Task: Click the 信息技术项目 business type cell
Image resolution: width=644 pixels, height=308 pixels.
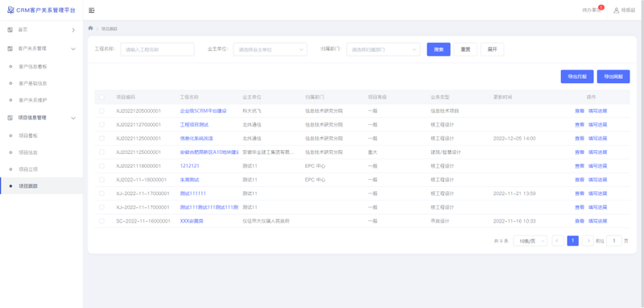Action: pos(444,110)
